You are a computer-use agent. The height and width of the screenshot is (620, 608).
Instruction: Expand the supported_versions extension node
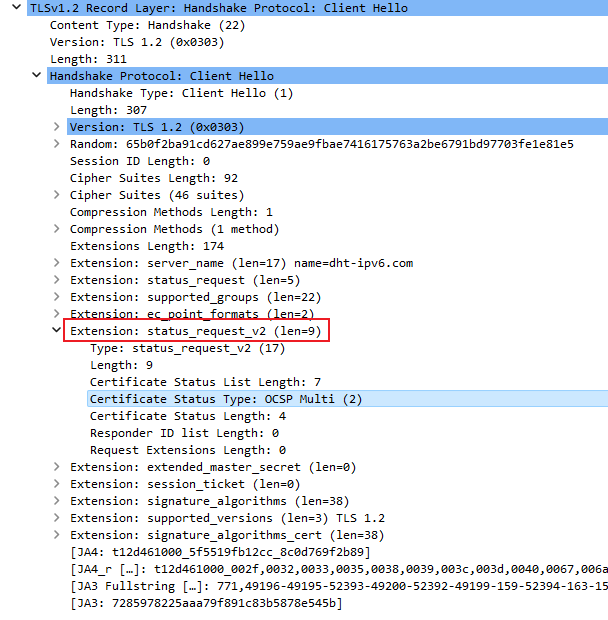pos(57,518)
